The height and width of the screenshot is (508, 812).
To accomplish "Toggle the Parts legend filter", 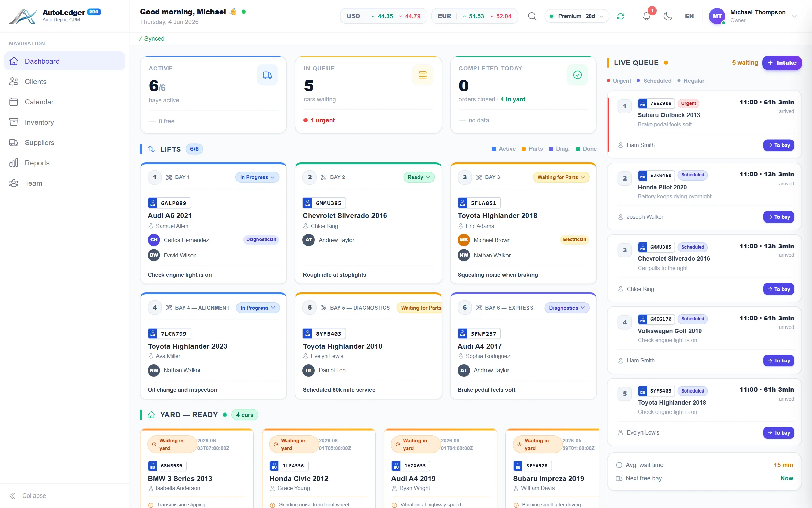I will [x=532, y=149].
